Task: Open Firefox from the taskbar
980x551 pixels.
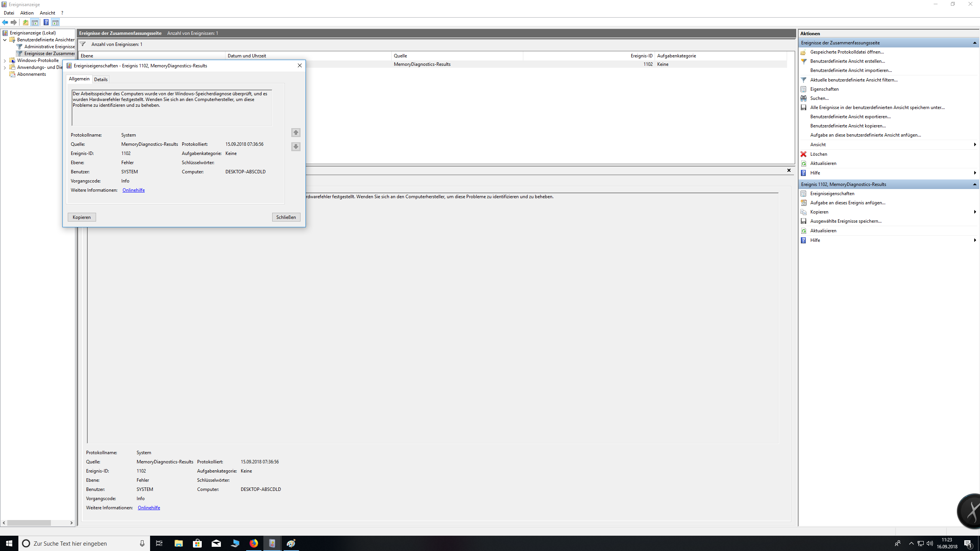Action: click(x=253, y=543)
